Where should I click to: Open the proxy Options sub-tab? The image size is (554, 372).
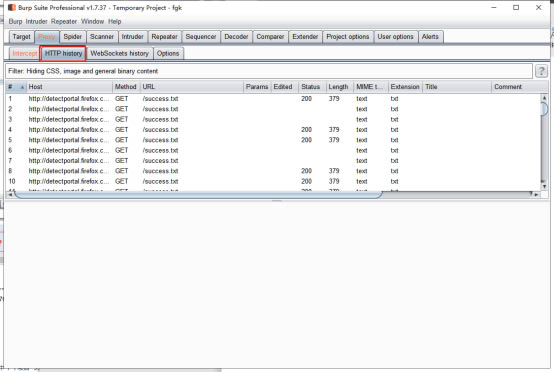coord(168,53)
